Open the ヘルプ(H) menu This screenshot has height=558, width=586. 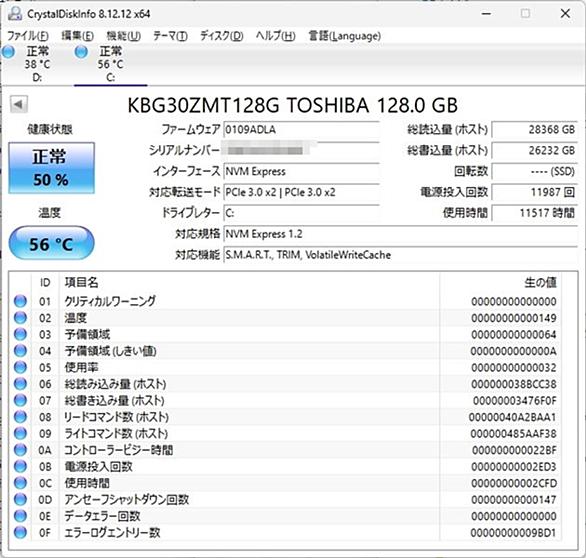275,36
